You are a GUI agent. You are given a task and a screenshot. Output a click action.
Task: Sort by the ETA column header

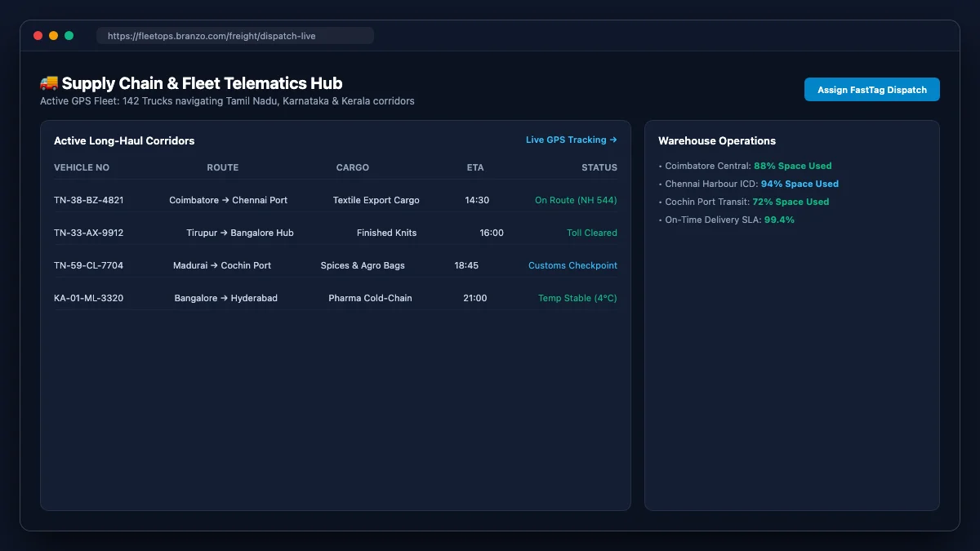475,167
